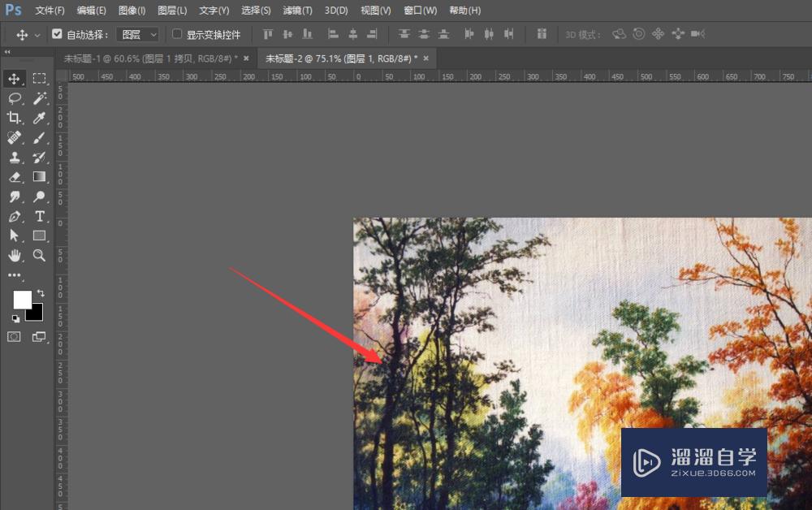
Task: Distribute vertical centers of layers
Action: [424, 34]
